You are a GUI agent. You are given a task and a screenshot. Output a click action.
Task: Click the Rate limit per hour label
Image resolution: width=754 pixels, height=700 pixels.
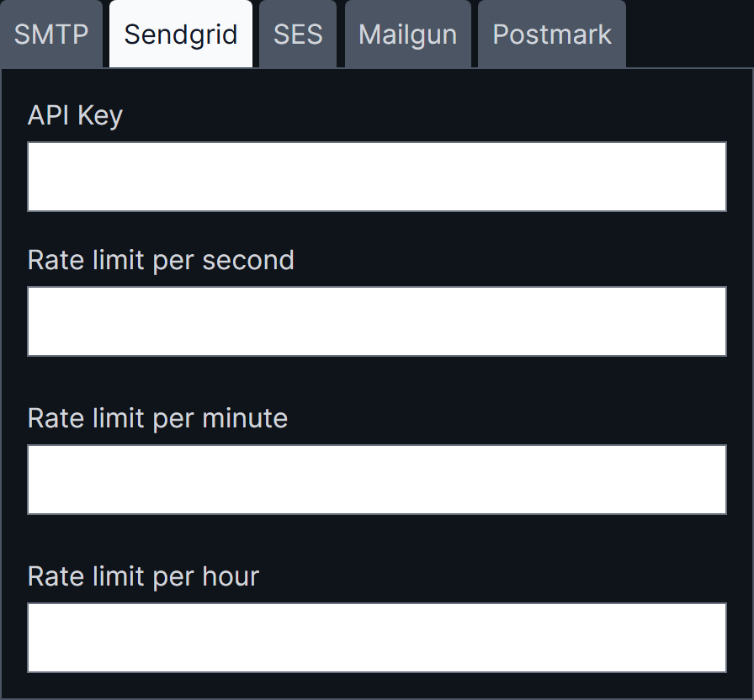pyautogui.click(x=143, y=576)
